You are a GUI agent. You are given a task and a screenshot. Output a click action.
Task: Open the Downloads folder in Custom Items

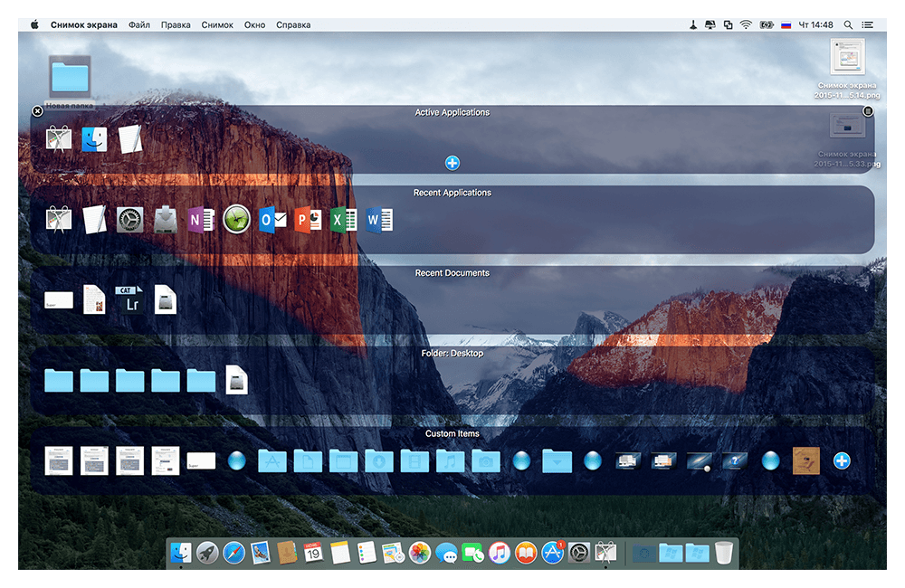pyautogui.click(x=379, y=461)
